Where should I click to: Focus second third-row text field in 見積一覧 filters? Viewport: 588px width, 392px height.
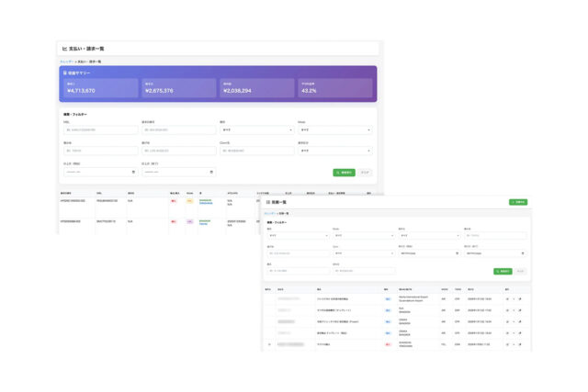pyautogui.click(x=364, y=271)
